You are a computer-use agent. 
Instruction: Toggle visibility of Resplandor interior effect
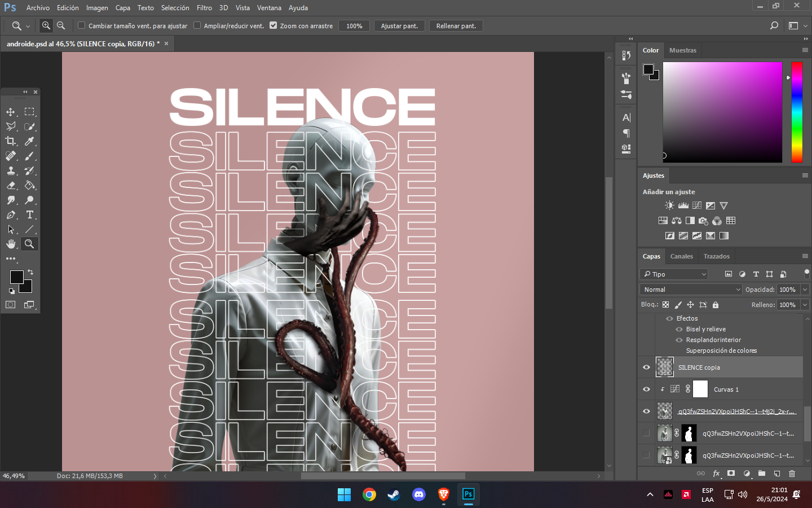(679, 340)
